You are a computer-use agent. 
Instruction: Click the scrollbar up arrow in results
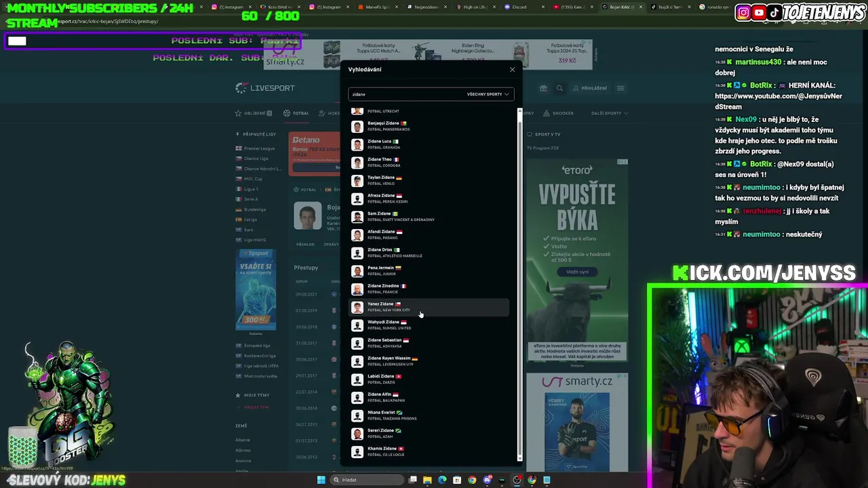click(x=520, y=110)
